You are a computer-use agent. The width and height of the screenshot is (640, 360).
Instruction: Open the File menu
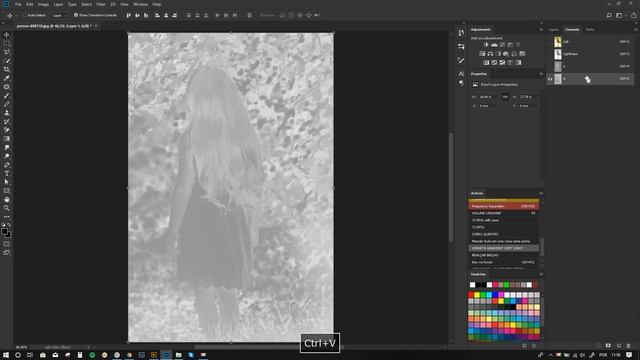point(18,4)
